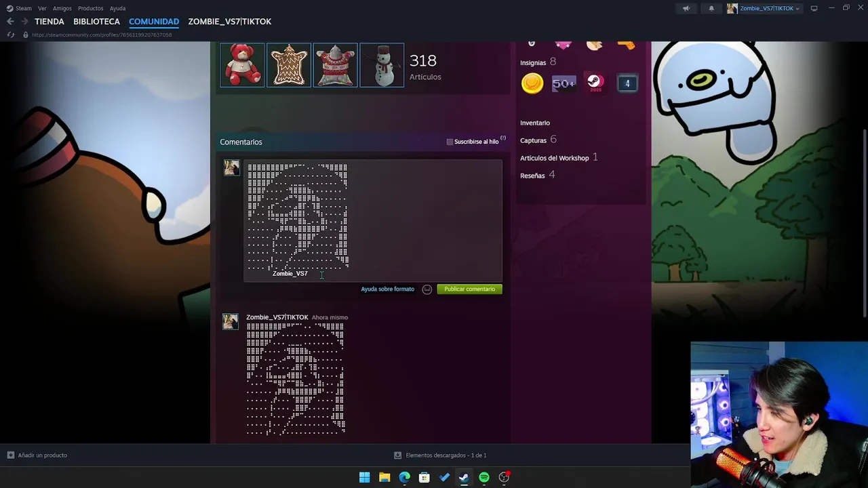This screenshot has height=488, width=868.
Task: Click the plus icon for Añadir un producto
Action: 10,455
